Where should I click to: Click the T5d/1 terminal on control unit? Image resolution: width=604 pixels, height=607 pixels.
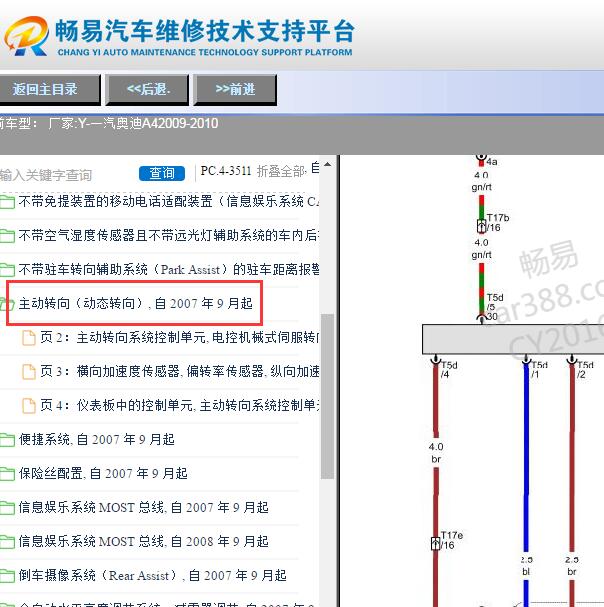[526, 360]
